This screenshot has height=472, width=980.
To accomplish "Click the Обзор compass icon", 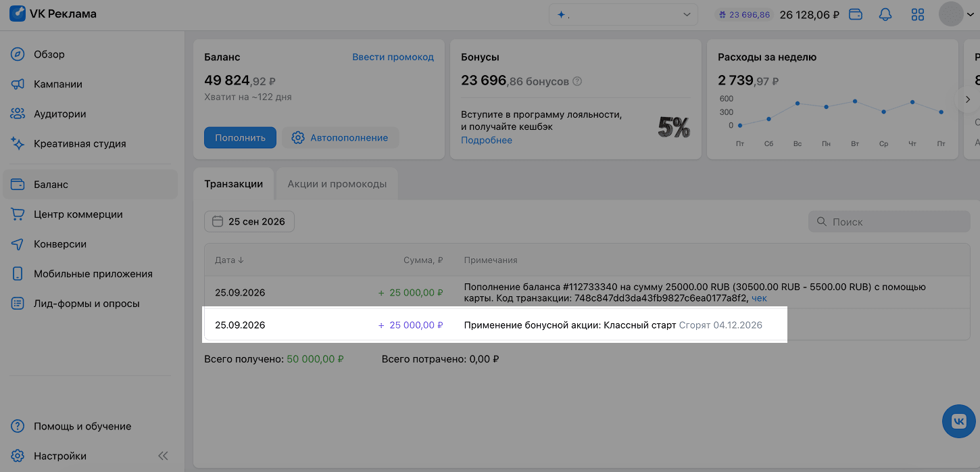I will 18,55.
